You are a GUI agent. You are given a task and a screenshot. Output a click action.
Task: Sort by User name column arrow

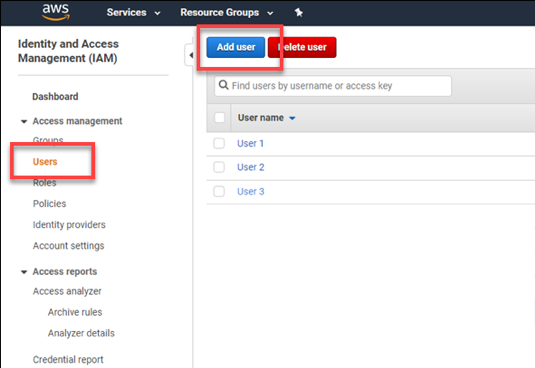tap(292, 118)
